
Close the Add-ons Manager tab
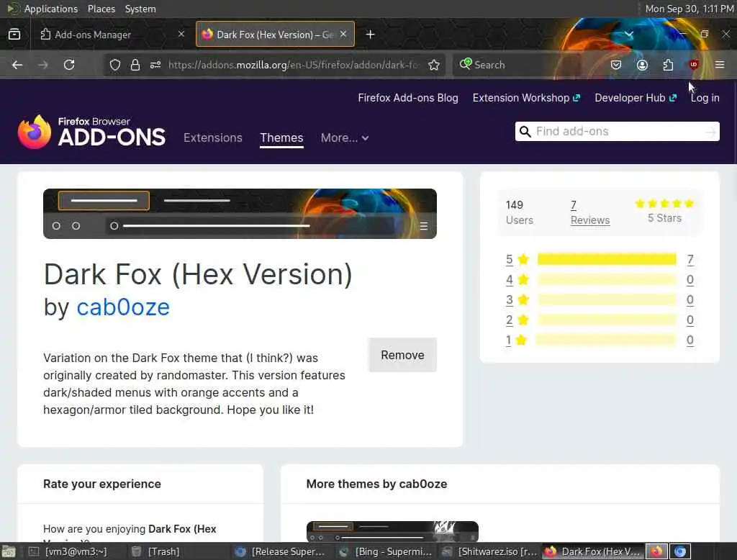tap(181, 34)
